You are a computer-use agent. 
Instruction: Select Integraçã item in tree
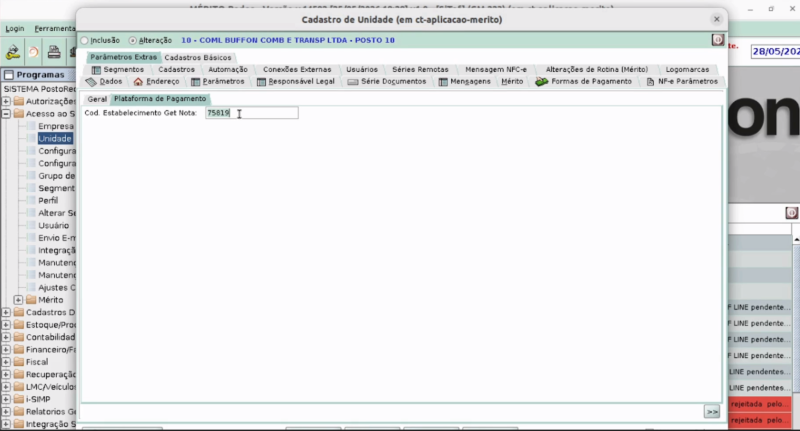point(57,250)
